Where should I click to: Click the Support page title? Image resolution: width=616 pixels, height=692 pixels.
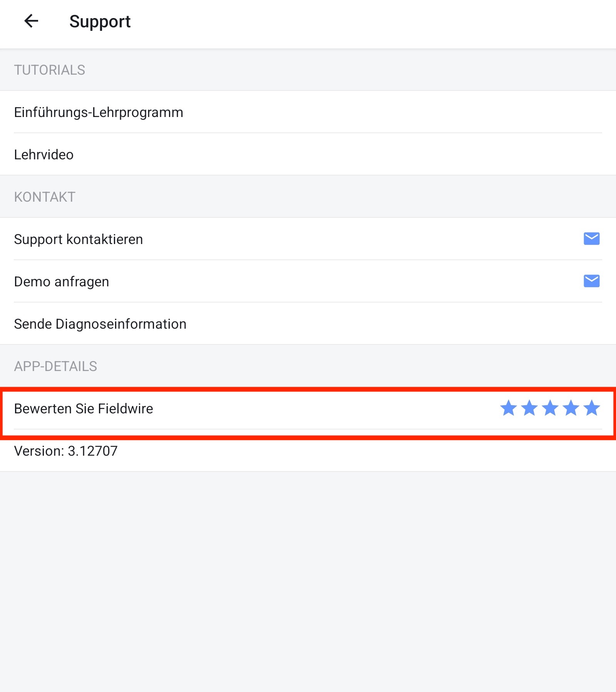100,22
